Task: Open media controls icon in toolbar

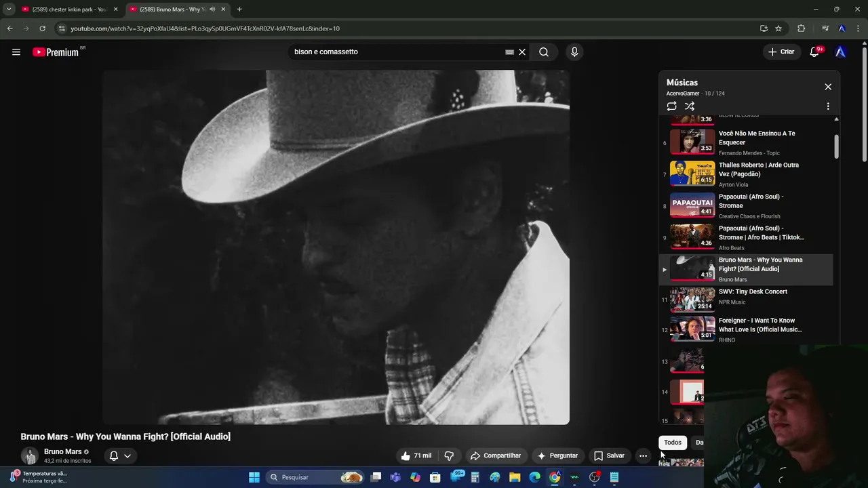Action: click(825, 28)
